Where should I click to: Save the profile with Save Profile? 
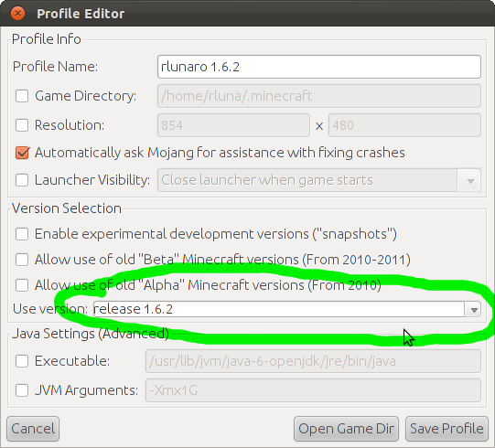[x=447, y=429]
